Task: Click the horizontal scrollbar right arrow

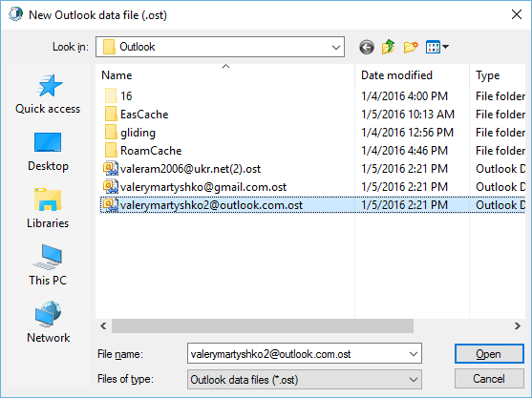Action: (517, 326)
